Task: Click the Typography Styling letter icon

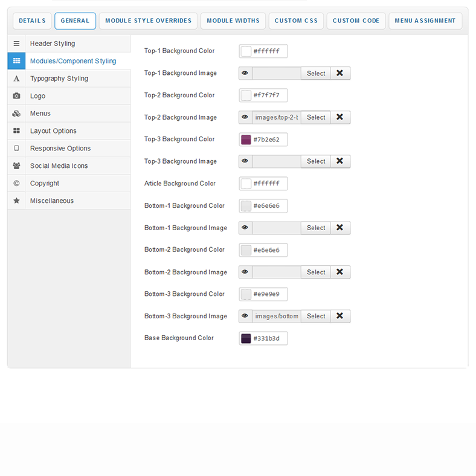Action: (16, 79)
